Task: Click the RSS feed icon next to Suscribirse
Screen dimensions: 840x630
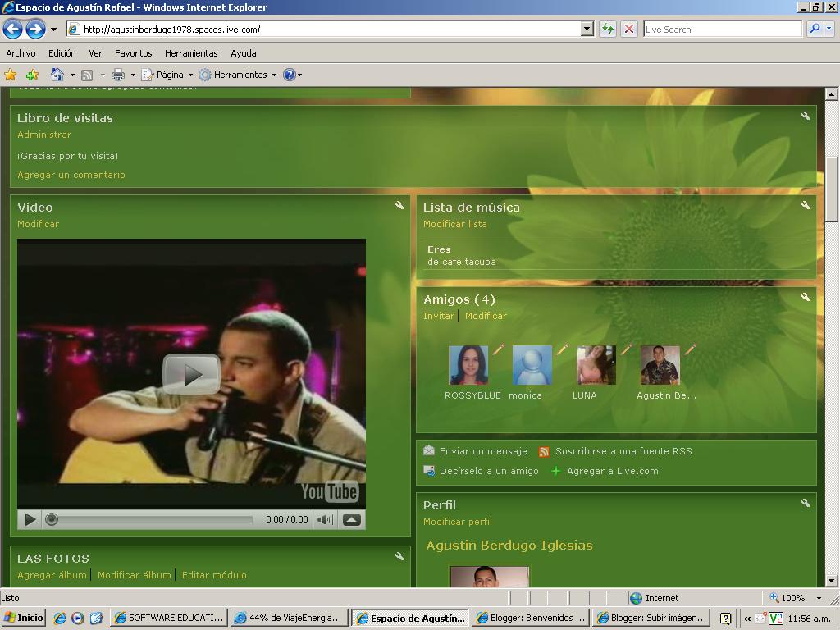Action: tap(543, 450)
